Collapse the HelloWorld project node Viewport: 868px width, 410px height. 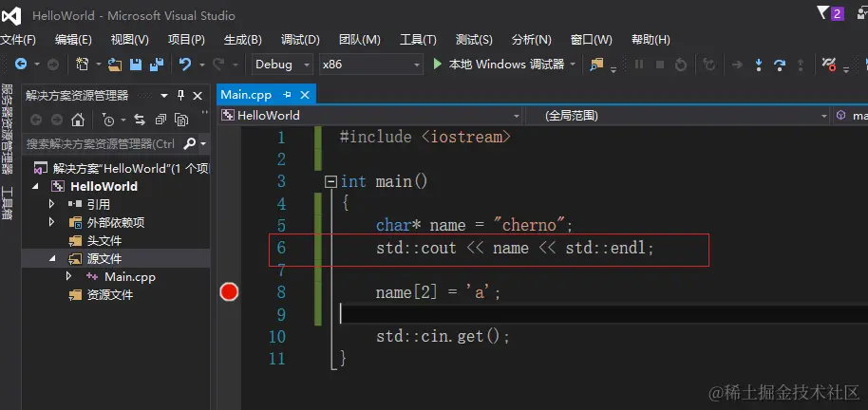(35, 186)
